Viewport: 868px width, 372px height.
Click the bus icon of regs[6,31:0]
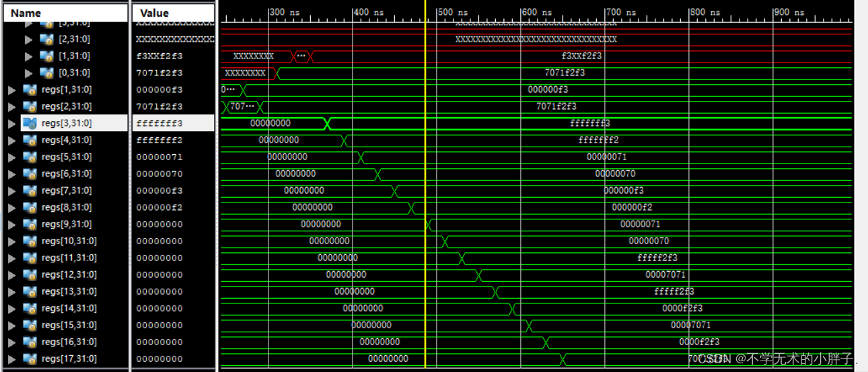coord(30,174)
